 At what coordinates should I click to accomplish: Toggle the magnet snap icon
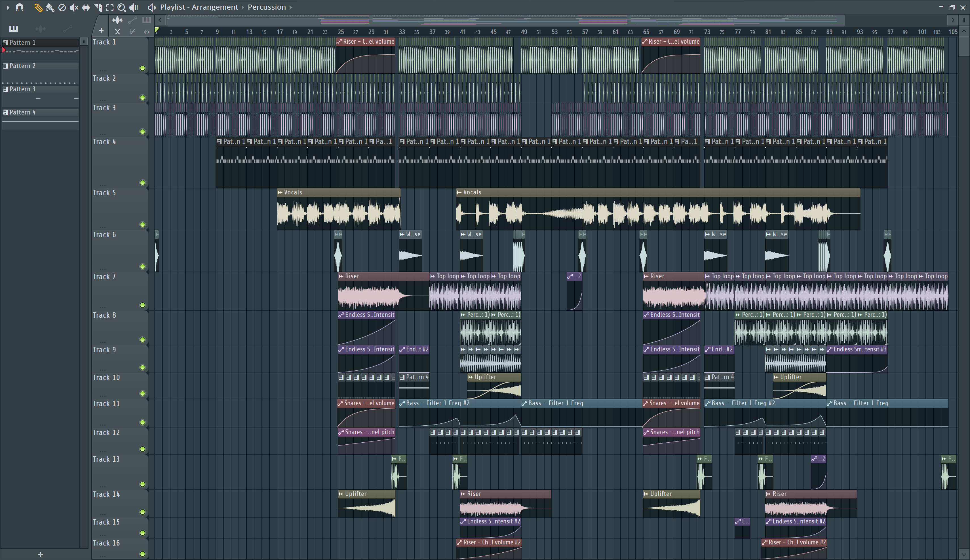click(20, 7)
